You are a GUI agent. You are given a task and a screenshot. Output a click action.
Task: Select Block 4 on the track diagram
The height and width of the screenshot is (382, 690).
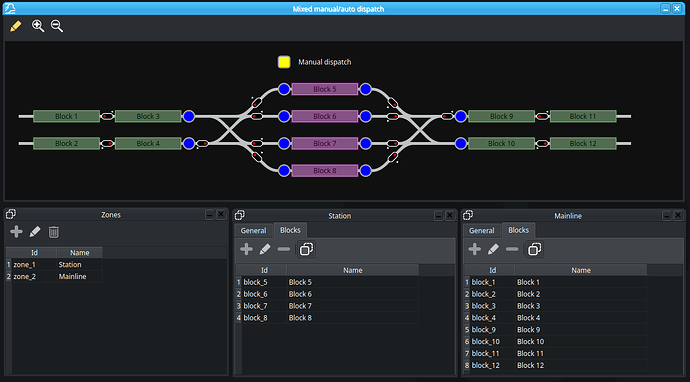tap(148, 143)
